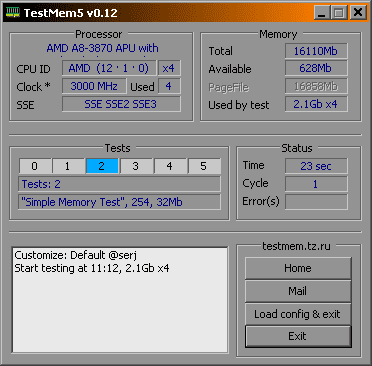Click Used by test value '2.1Gb x4'
The width and height of the screenshot is (372, 366).
(316, 104)
